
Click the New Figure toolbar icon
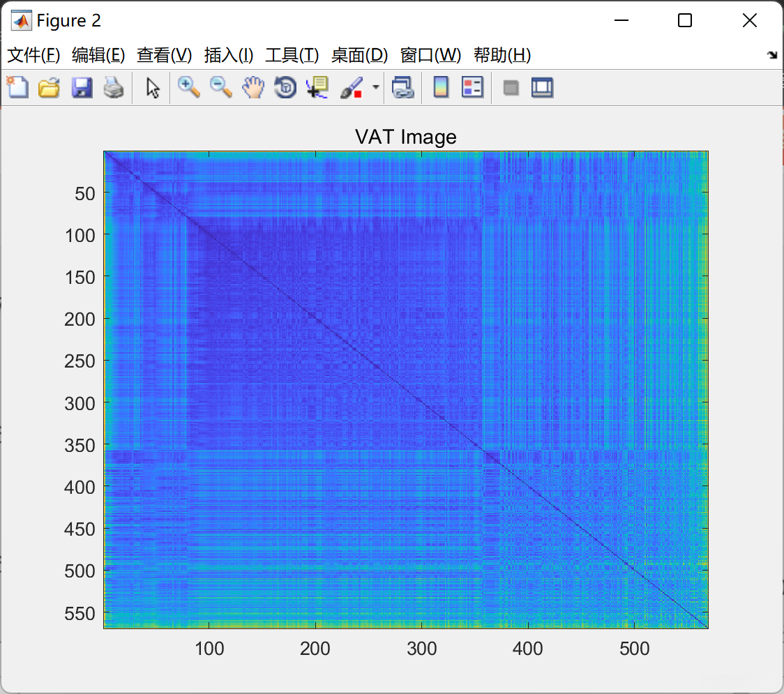pyautogui.click(x=17, y=87)
